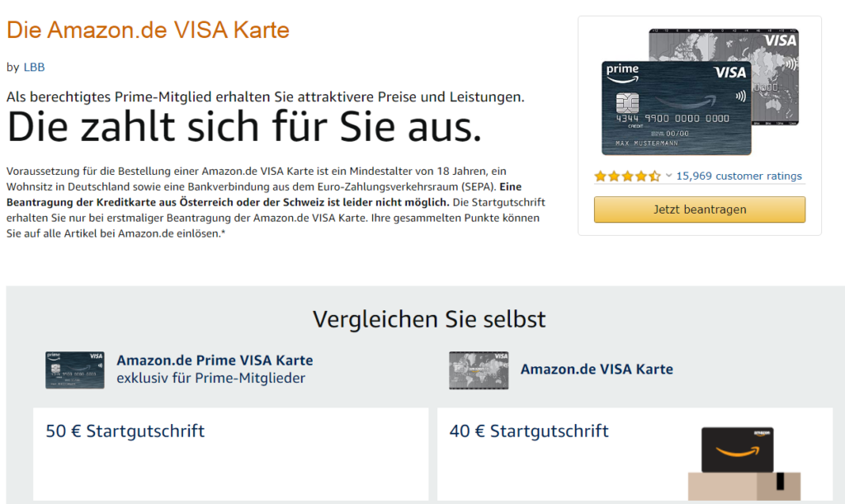Viewport: 845px width, 504px height.
Task: Open the LBB brand link
Action: 34,67
